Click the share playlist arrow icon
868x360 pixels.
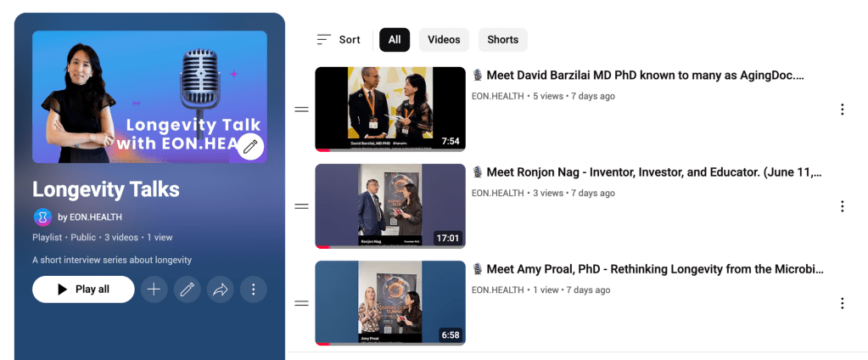(x=220, y=290)
